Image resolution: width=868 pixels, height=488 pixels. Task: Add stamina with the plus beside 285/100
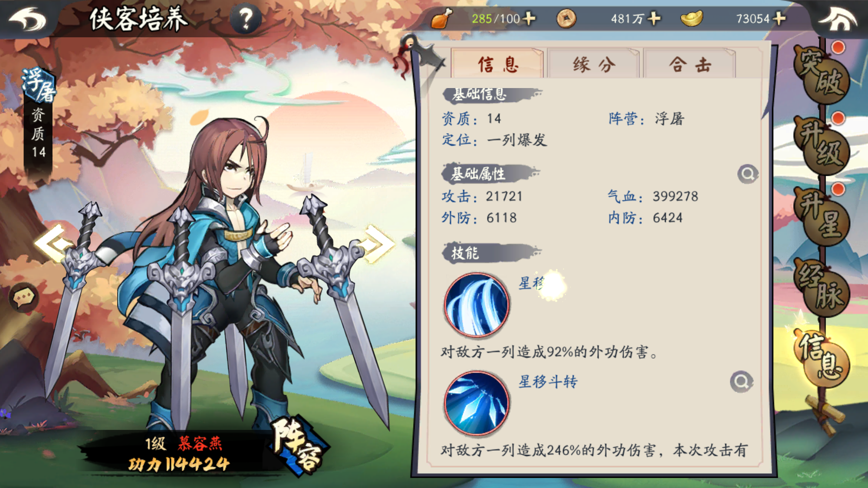tap(529, 19)
